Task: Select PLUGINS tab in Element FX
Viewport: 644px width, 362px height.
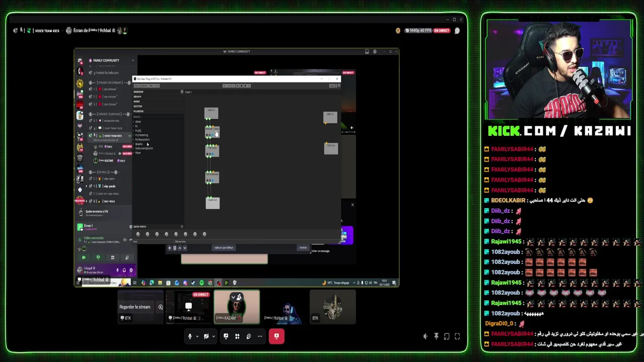Action: (x=138, y=111)
